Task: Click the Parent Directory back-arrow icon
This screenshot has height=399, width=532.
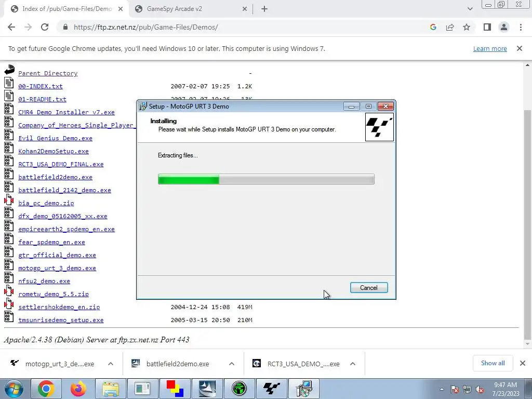Action: (x=9, y=70)
